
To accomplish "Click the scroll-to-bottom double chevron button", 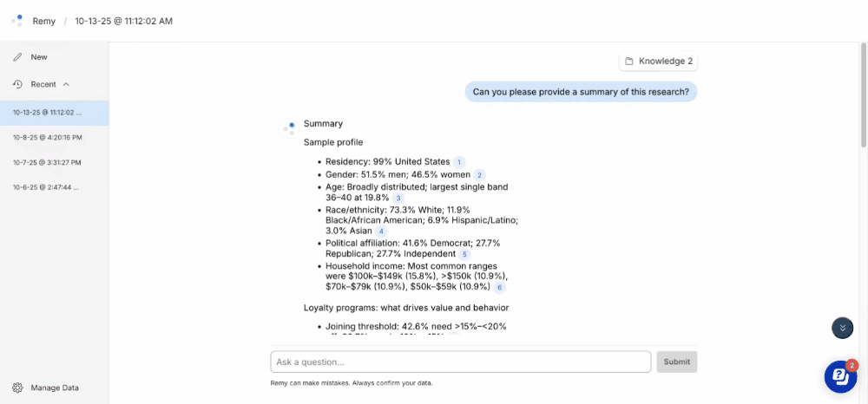I will coord(842,329).
